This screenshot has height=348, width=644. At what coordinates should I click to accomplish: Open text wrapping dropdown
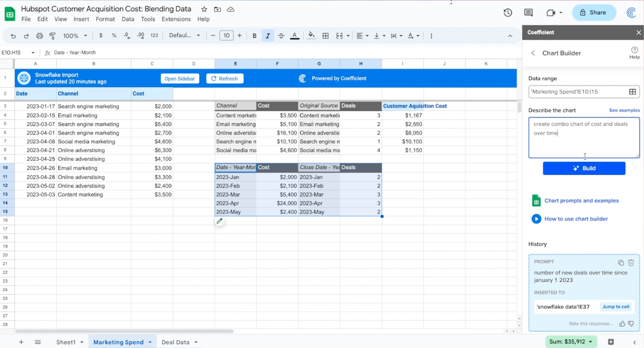click(396, 35)
